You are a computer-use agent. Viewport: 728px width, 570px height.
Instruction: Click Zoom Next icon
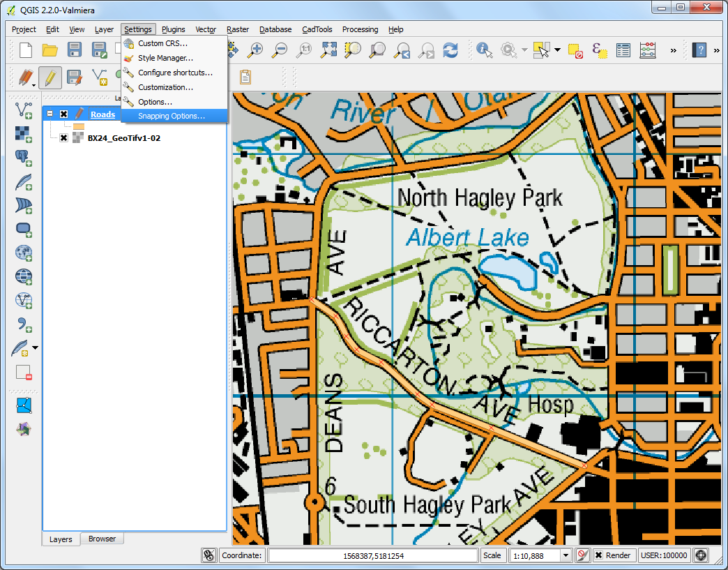pyautogui.click(x=426, y=50)
